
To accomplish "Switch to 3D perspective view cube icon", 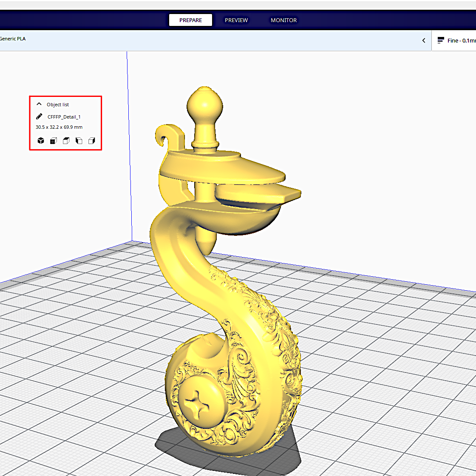I will click(40, 140).
